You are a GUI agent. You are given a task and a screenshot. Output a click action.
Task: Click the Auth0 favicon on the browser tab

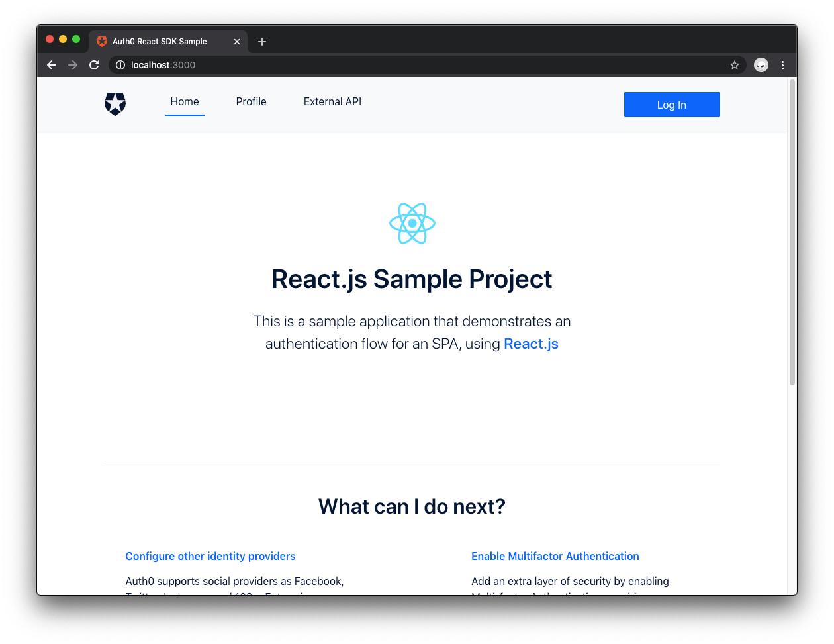(101, 41)
